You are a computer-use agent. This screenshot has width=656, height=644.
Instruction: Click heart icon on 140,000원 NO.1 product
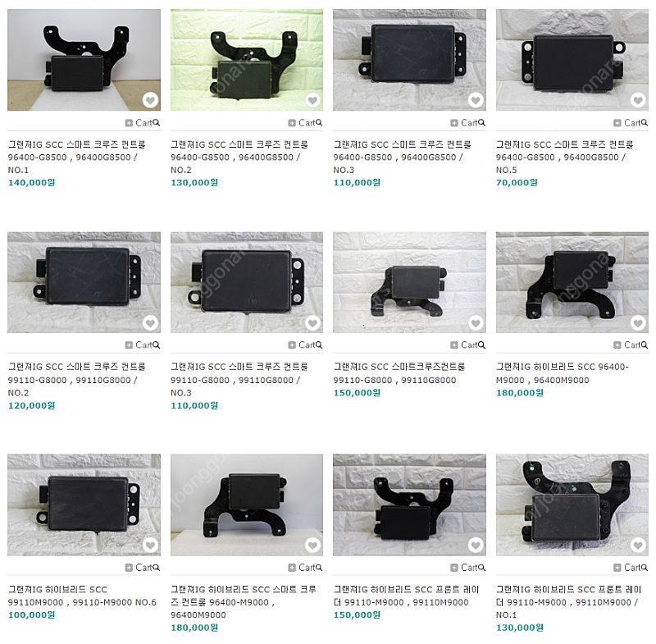tap(150, 100)
